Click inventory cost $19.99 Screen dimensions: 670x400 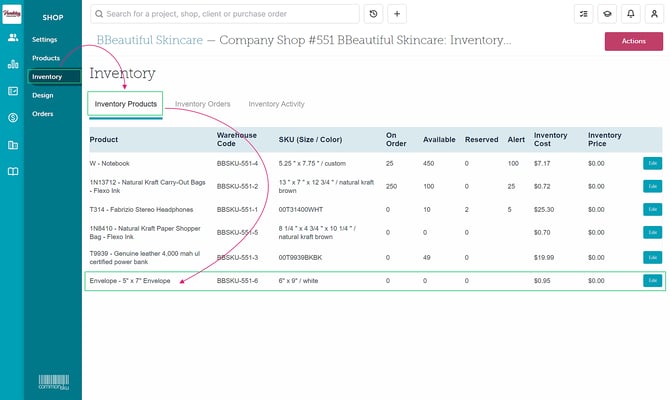coord(544,257)
